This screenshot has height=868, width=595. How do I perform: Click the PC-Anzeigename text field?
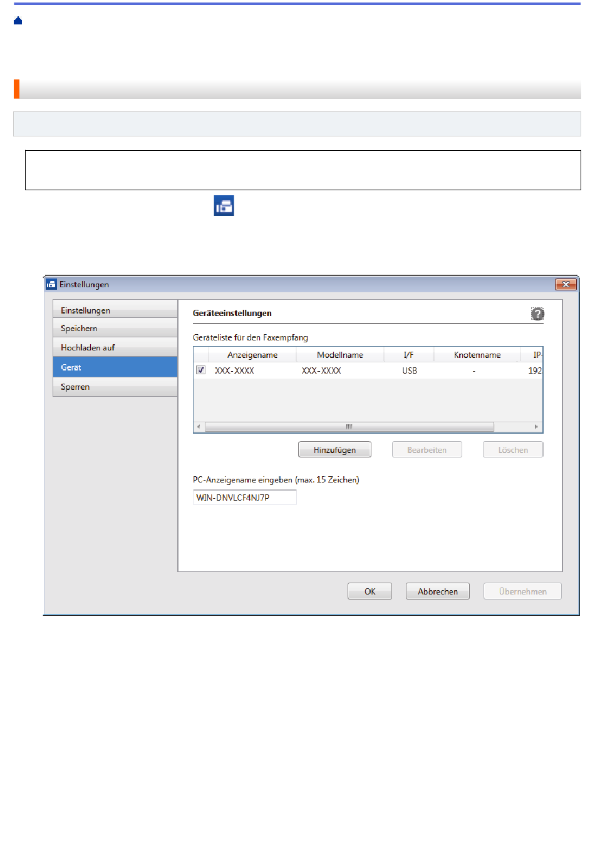[244, 498]
